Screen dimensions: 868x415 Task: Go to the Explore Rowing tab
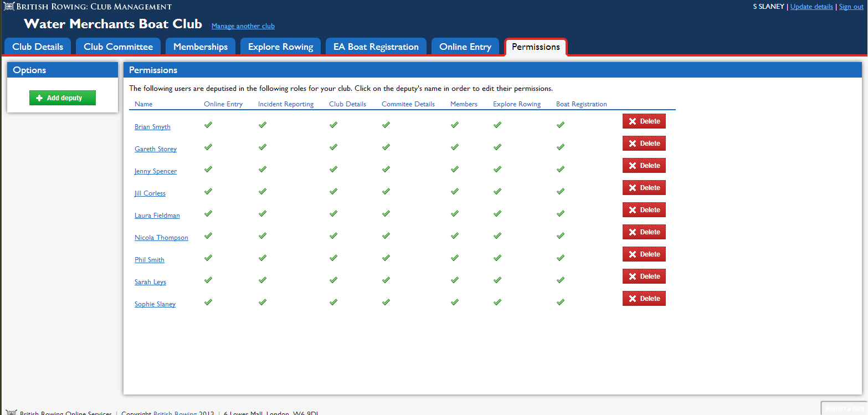280,47
